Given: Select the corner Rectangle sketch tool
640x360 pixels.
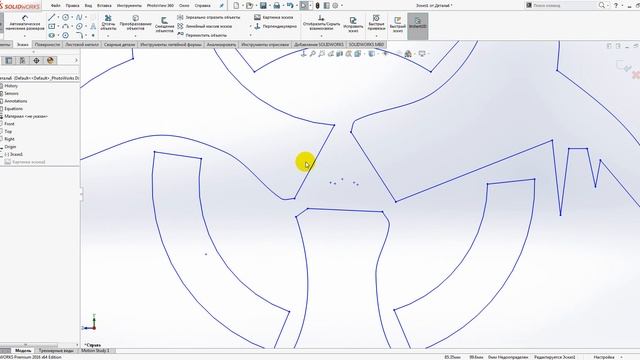Looking at the screenshot, I should click(51, 26).
